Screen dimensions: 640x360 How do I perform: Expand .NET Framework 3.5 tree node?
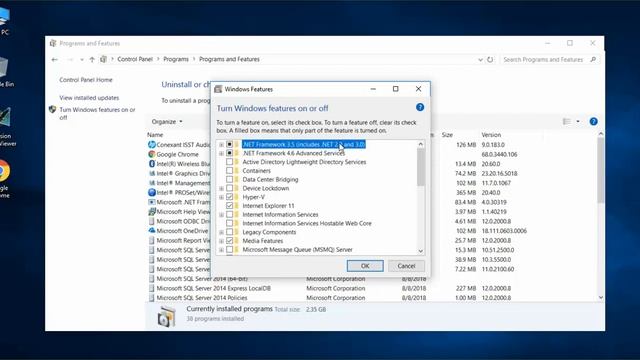[221, 144]
